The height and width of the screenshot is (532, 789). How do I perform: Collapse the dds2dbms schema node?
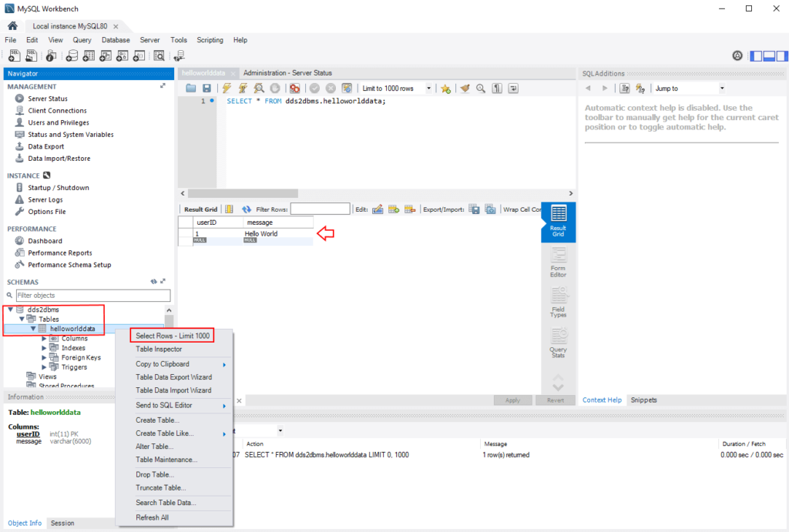11,309
